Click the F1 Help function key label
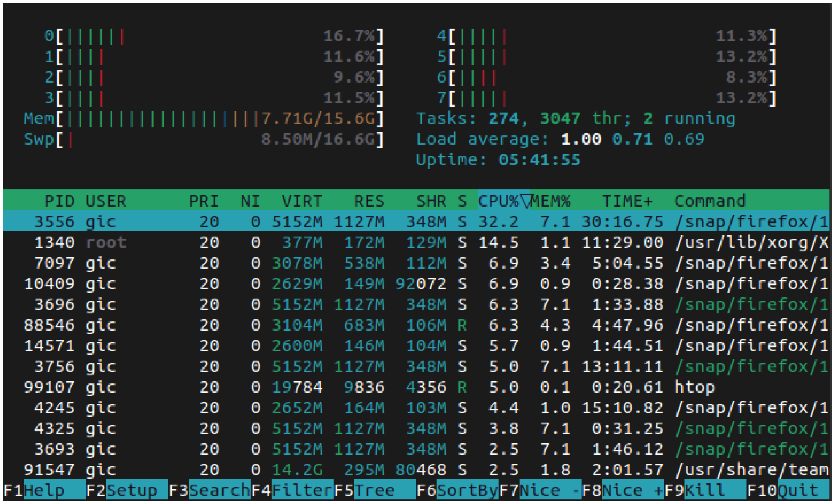 43,491
